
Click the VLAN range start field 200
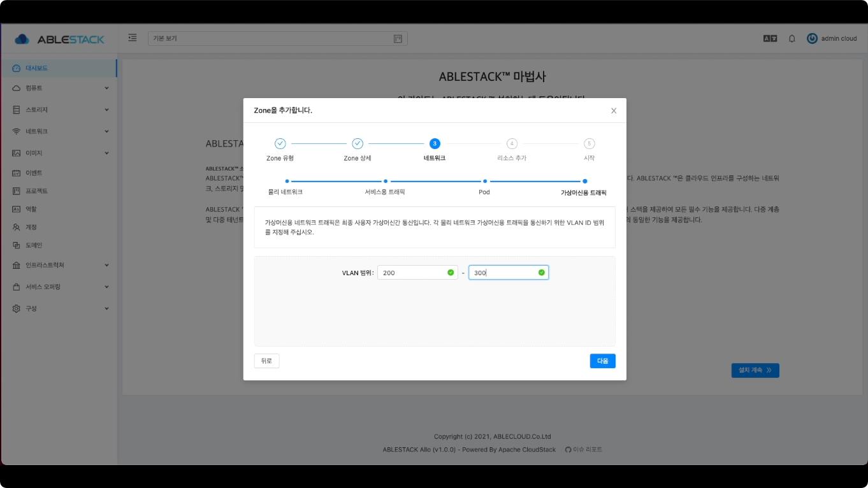[417, 273]
